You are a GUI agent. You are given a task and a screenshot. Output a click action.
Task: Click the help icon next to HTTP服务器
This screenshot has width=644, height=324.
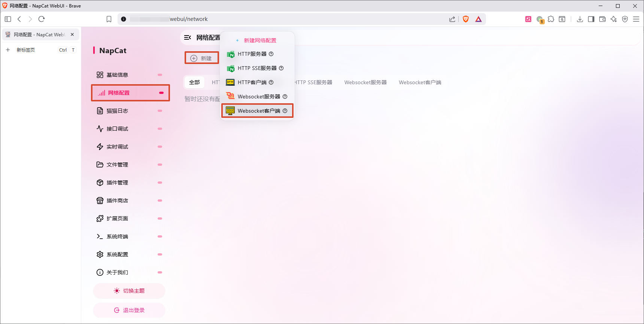click(271, 54)
